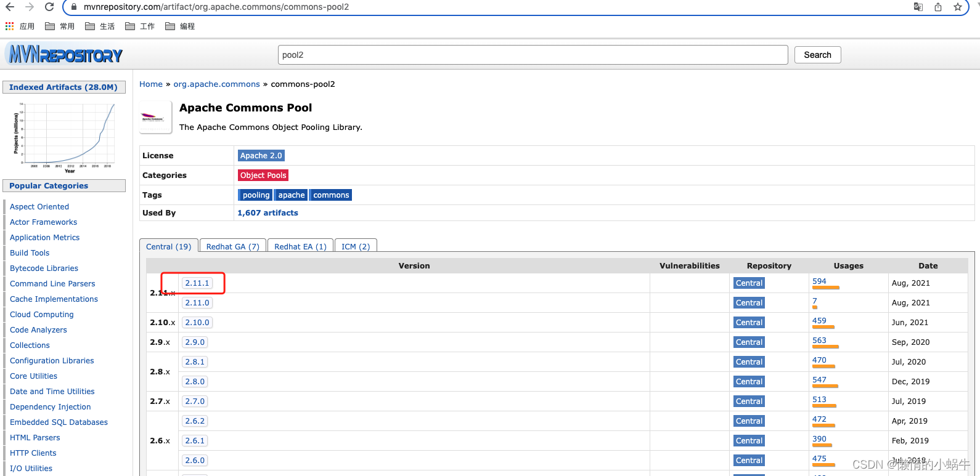Open version 2.6.1

(195, 441)
